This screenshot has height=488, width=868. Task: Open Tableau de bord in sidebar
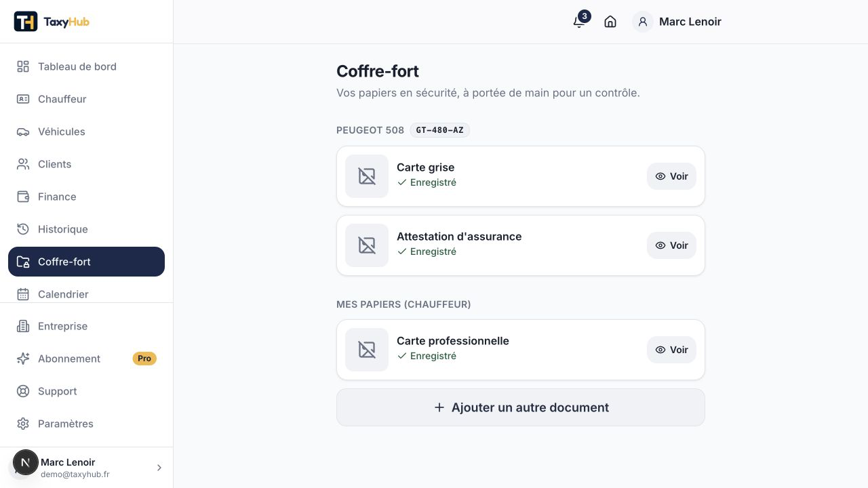86,66
